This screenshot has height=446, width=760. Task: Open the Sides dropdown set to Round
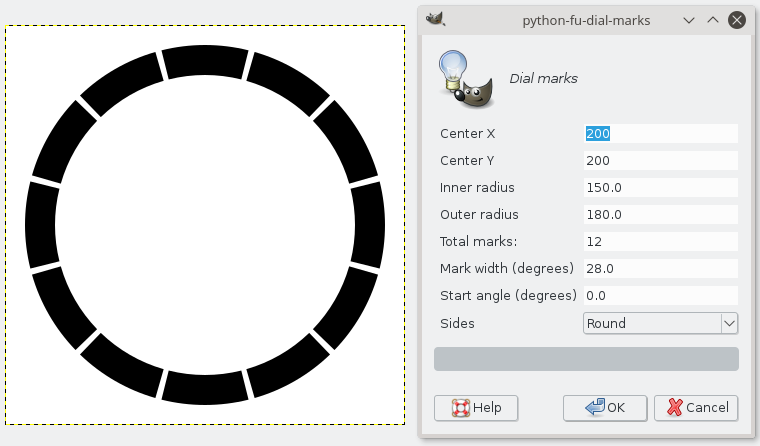coord(661,323)
